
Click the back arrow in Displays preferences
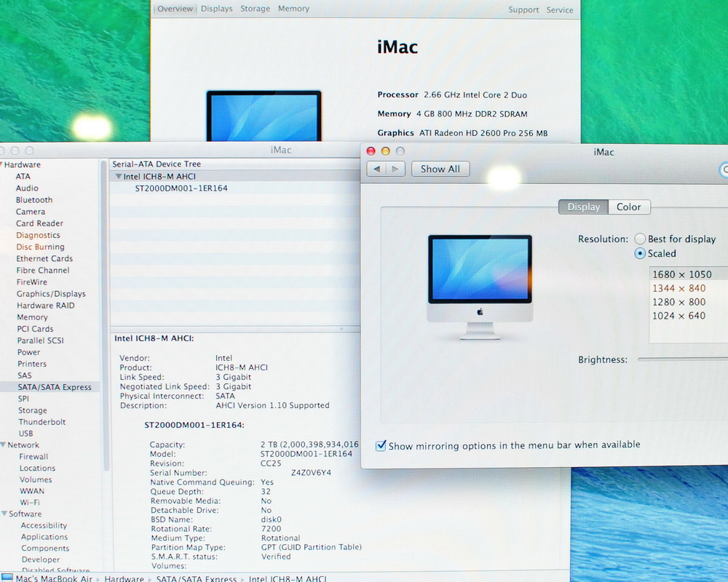point(376,169)
